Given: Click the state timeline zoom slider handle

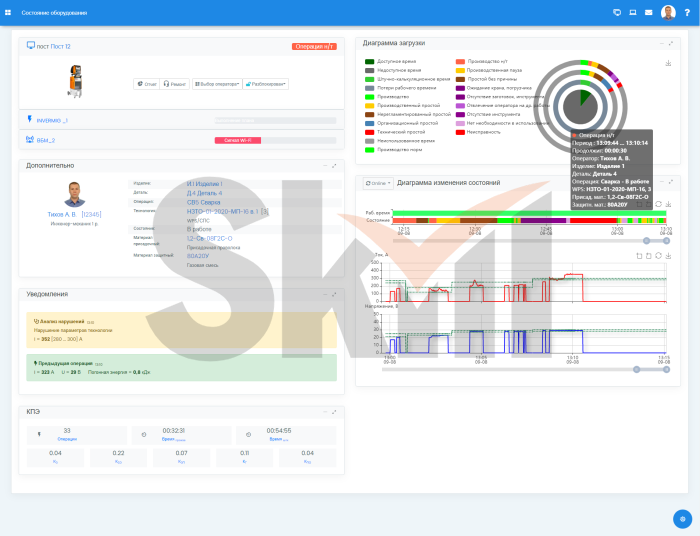Looking at the screenshot, I should point(646,240).
